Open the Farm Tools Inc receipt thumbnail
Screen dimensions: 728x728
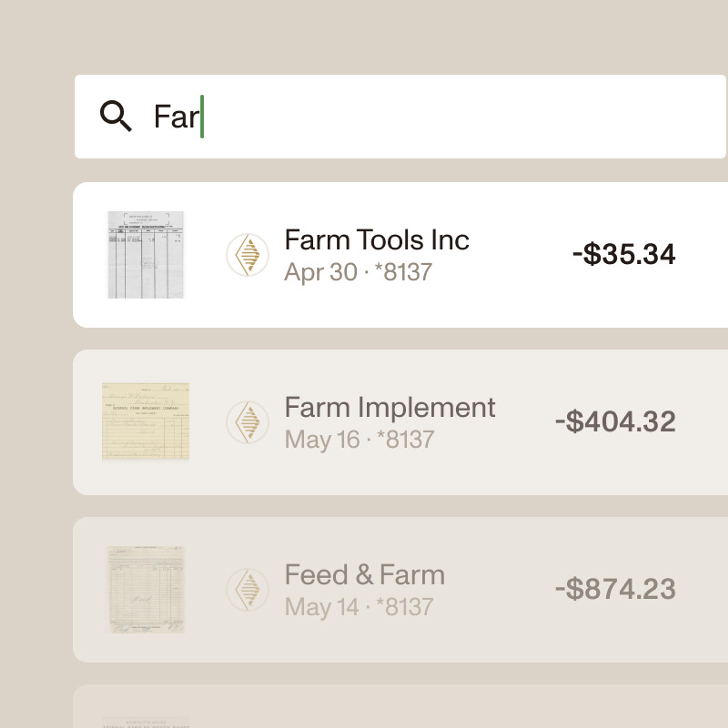tap(145, 255)
